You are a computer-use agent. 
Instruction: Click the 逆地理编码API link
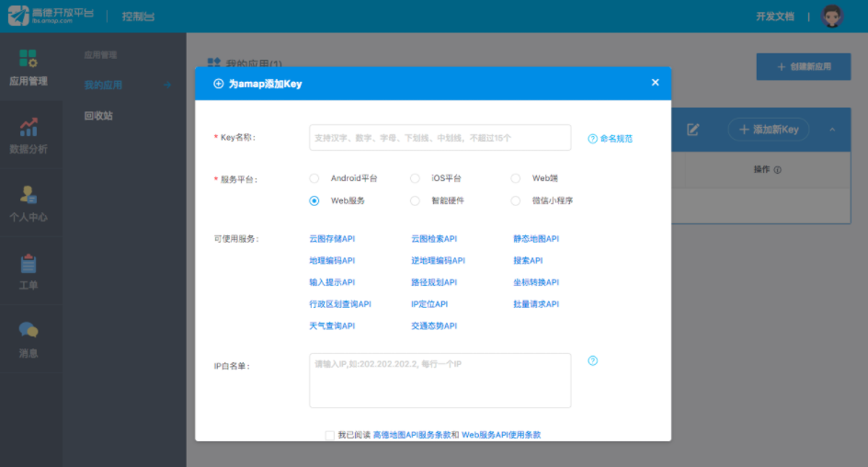438,260
